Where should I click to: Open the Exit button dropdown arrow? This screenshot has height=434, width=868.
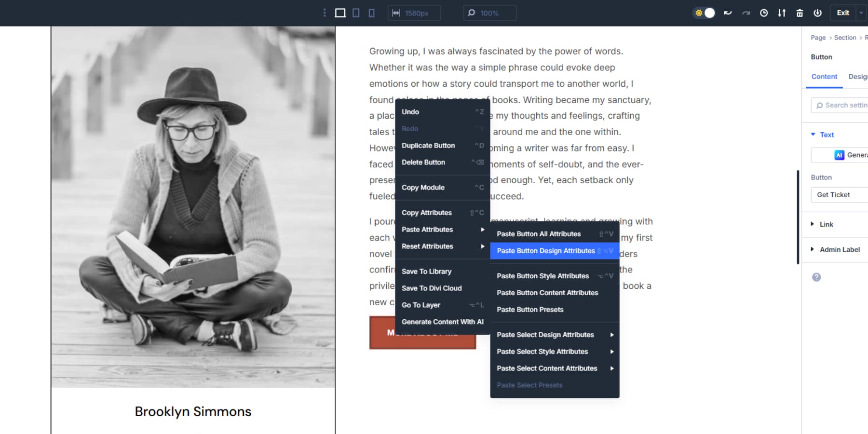(x=860, y=13)
